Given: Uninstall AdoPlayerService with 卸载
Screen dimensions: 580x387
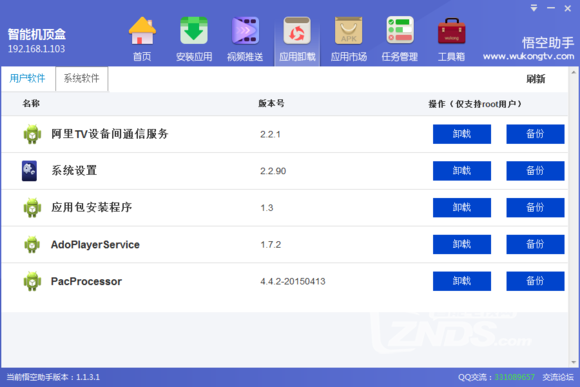Looking at the screenshot, I should click(x=462, y=244).
